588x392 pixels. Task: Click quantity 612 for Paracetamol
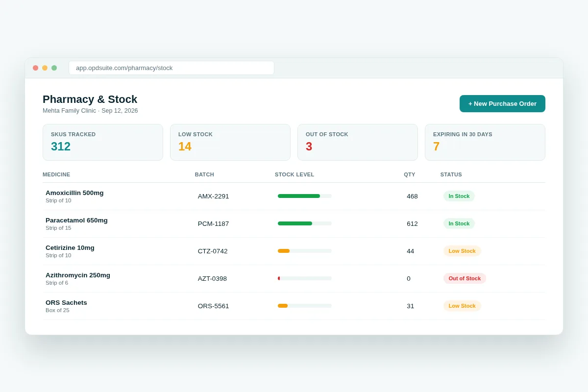point(412,223)
